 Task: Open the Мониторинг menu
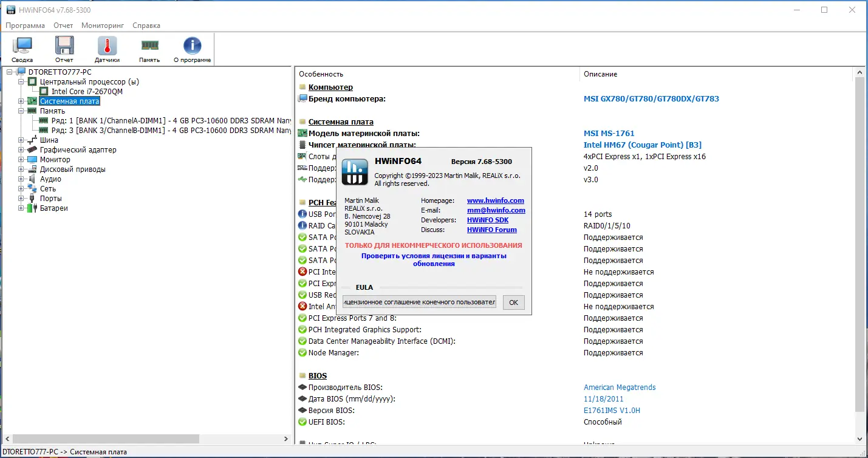pyautogui.click(x=103, y=26)
